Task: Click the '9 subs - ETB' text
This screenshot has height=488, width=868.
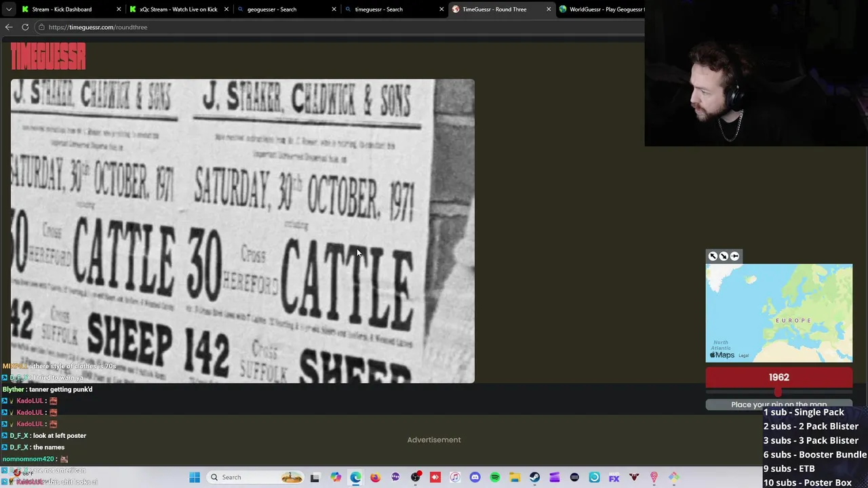Action: pos(789,468)
